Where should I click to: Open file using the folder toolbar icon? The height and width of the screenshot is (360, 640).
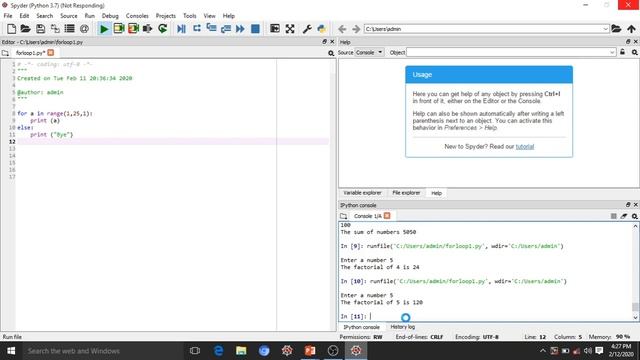(x=25, y=29)
